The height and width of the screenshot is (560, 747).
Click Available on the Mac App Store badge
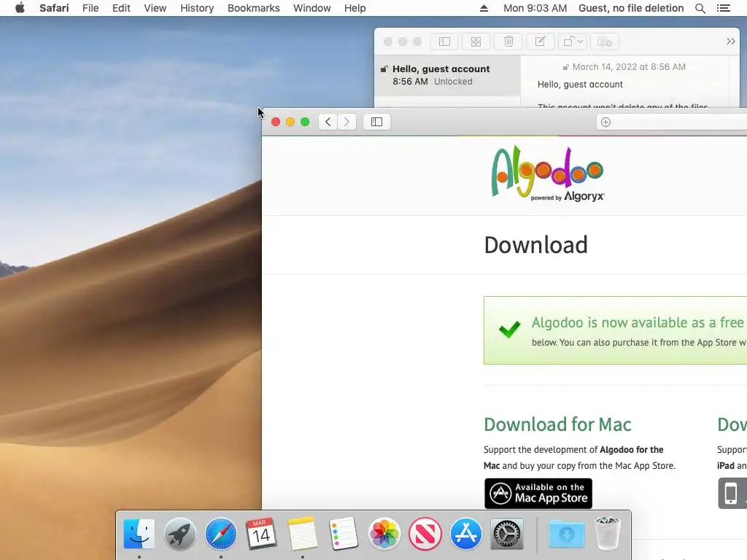click(x=538, y=494)
